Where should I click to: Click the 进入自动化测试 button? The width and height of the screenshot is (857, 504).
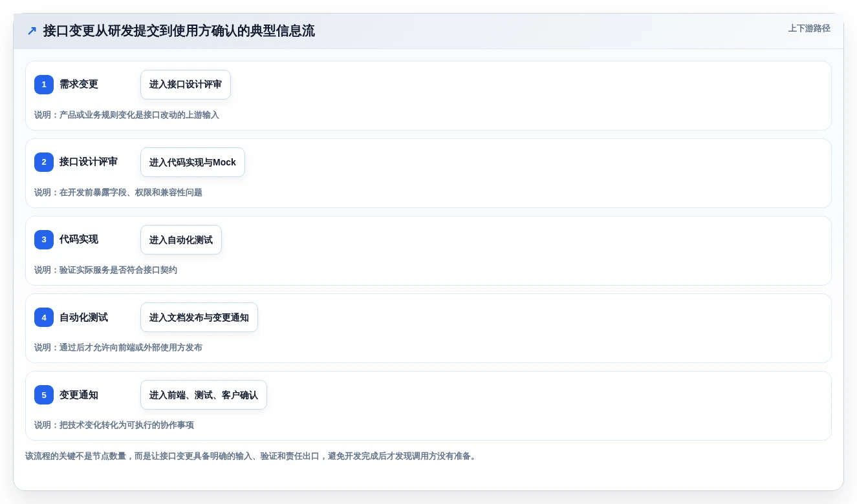coord(181,240)
